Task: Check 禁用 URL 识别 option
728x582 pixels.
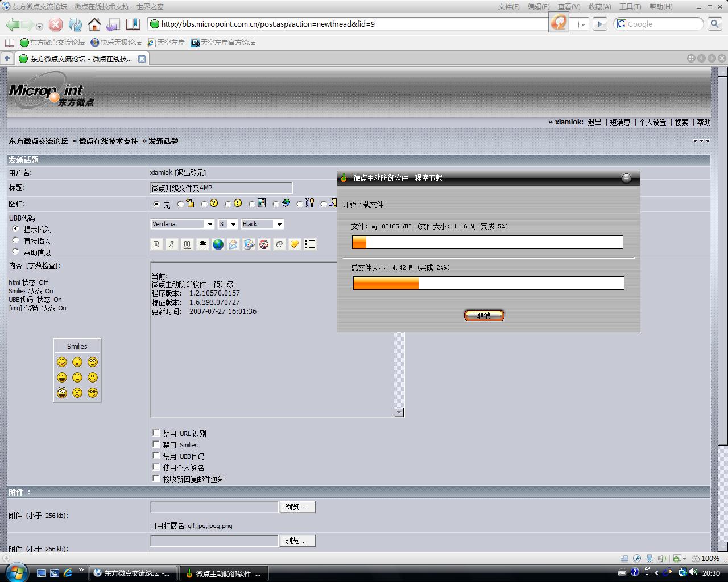Action: pos(156,433)
